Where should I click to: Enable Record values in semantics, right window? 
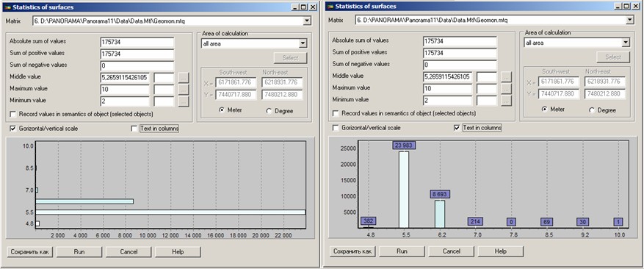336,113
